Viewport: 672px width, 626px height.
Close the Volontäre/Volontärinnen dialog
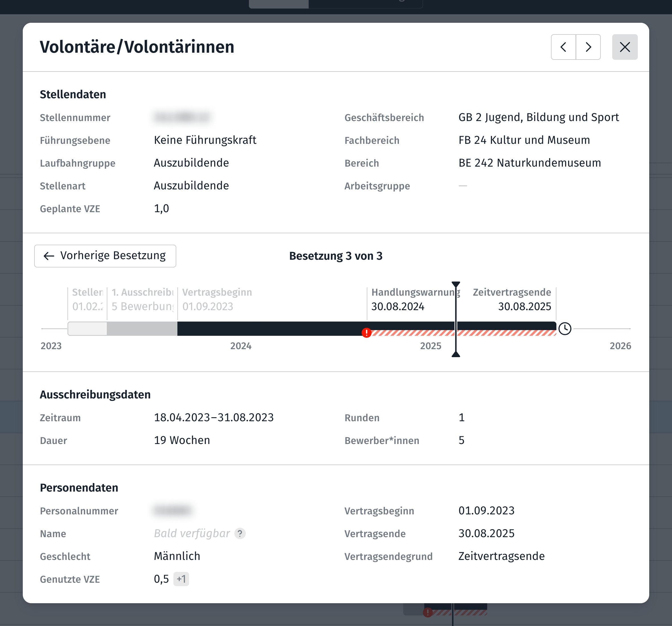(625, 47)
